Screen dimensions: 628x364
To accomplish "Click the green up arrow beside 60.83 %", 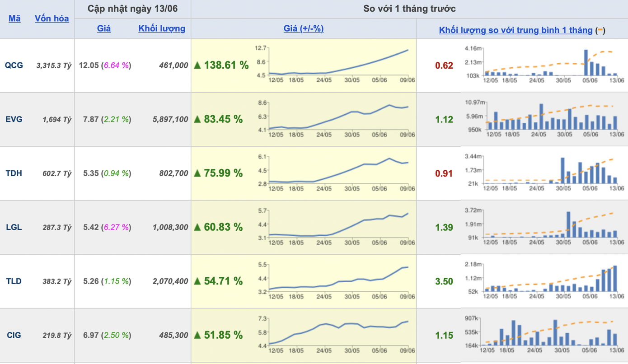I will tap(197, 227).
